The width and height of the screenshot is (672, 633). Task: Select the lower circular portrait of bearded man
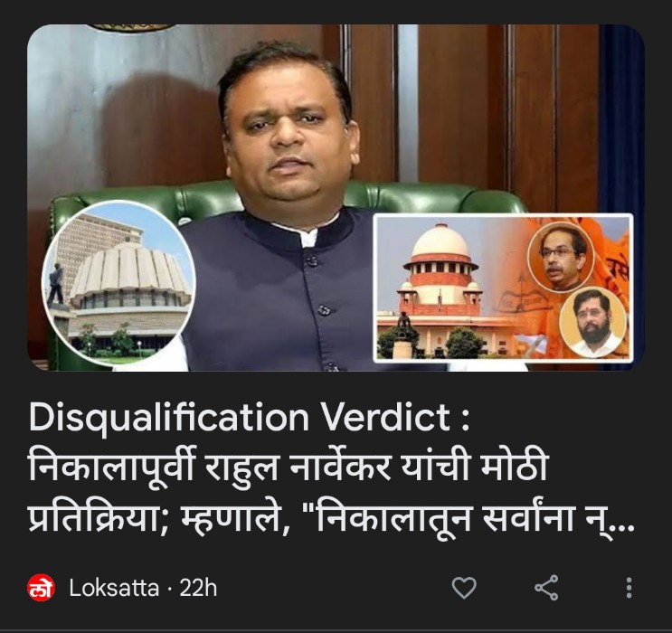pyautogui.click(x=594, y=324)
